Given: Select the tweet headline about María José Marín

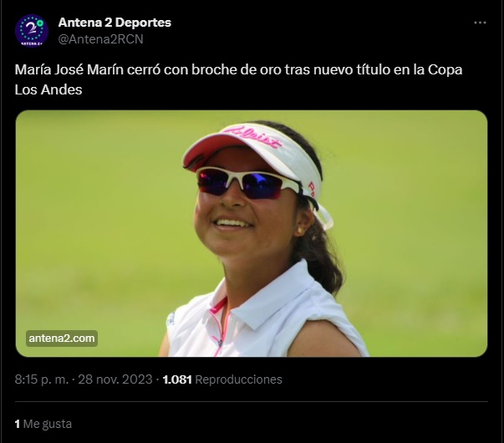Looking at the screenshot, I should click(238, 79).
